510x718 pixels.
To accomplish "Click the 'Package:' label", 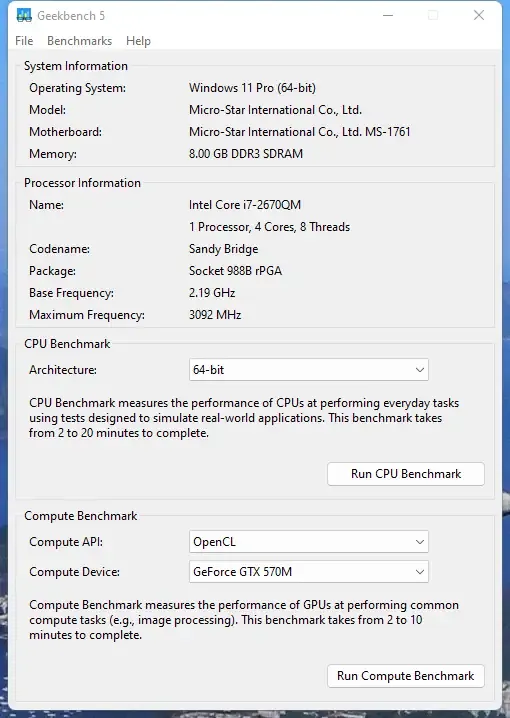I will coord(52,271).
